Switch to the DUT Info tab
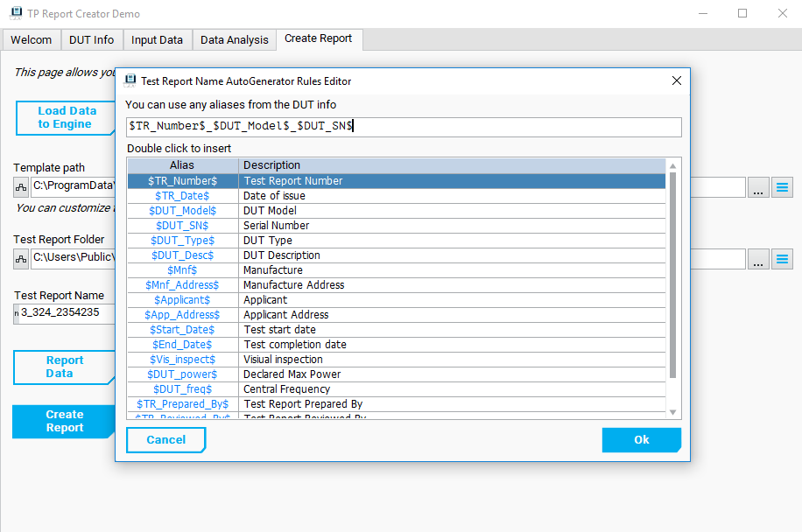Screen dimensions: 802x532 92,40
